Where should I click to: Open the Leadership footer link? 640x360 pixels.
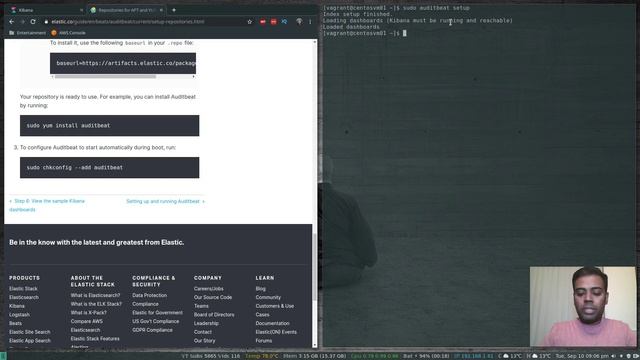point(206,323)
